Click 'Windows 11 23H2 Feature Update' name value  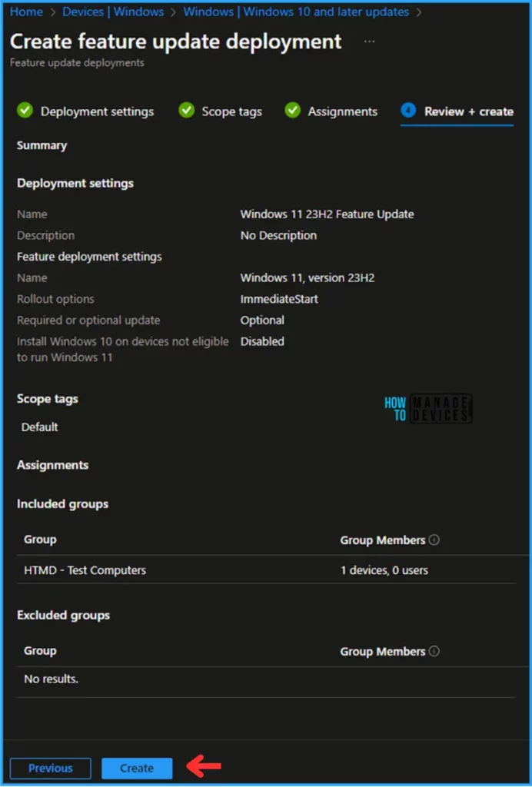[x=328, y=214]
